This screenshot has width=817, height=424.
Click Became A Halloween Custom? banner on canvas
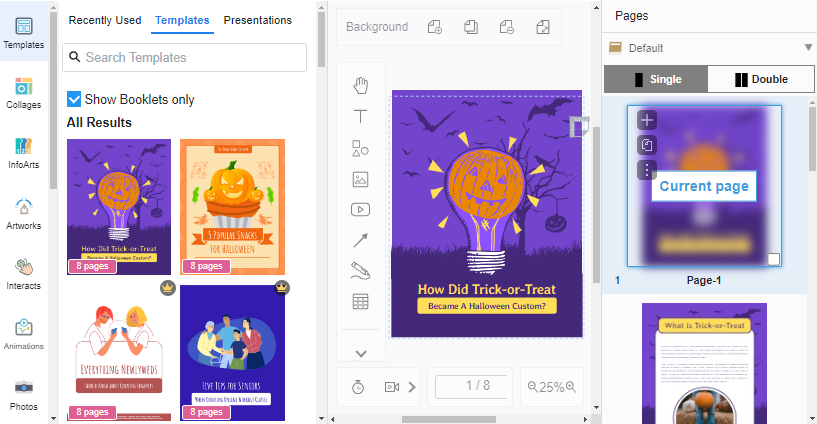coord(487,306)
